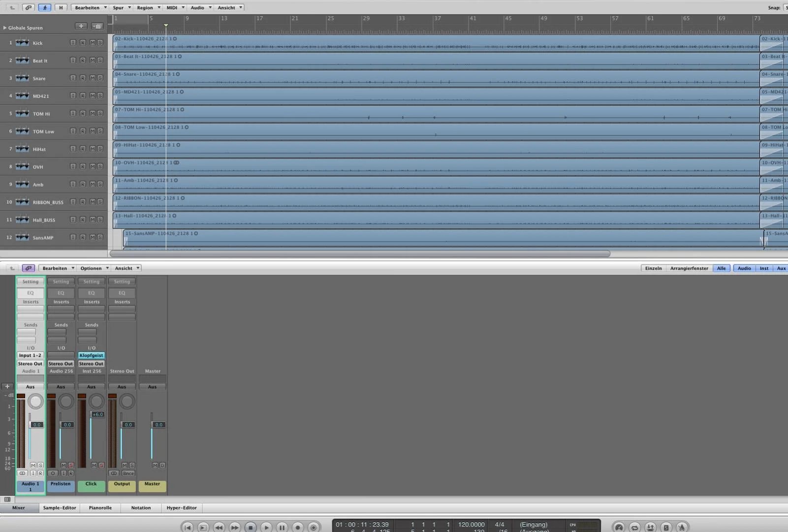Image resolution: width=788 pixels, height=532 pixels.
Task: Open the arrange Bearbeiten dropdown menu
Action: (91, 7)
